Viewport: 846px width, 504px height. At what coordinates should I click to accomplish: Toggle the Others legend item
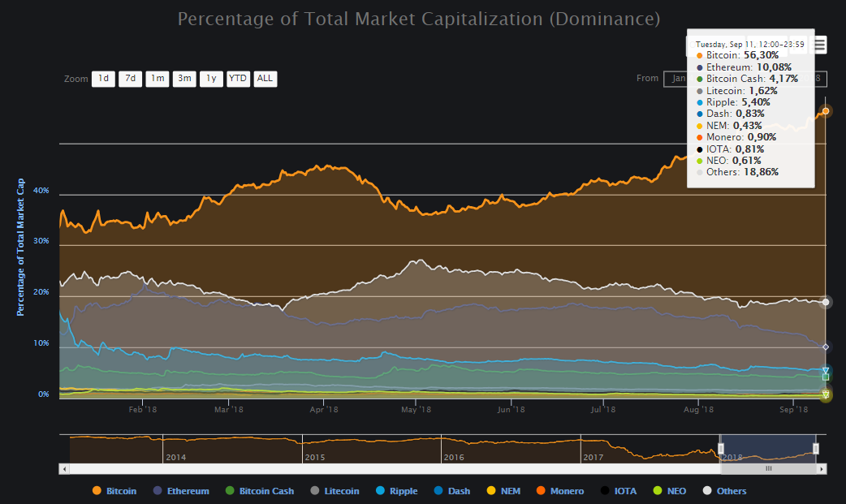723,491
